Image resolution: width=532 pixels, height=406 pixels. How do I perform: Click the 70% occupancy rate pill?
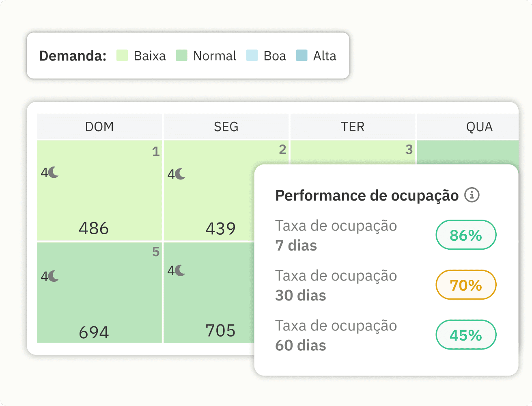(x=465, y=285)
